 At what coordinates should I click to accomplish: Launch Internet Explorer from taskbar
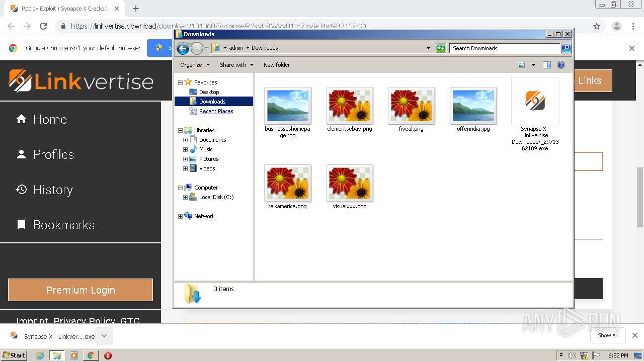click(40, 355)
